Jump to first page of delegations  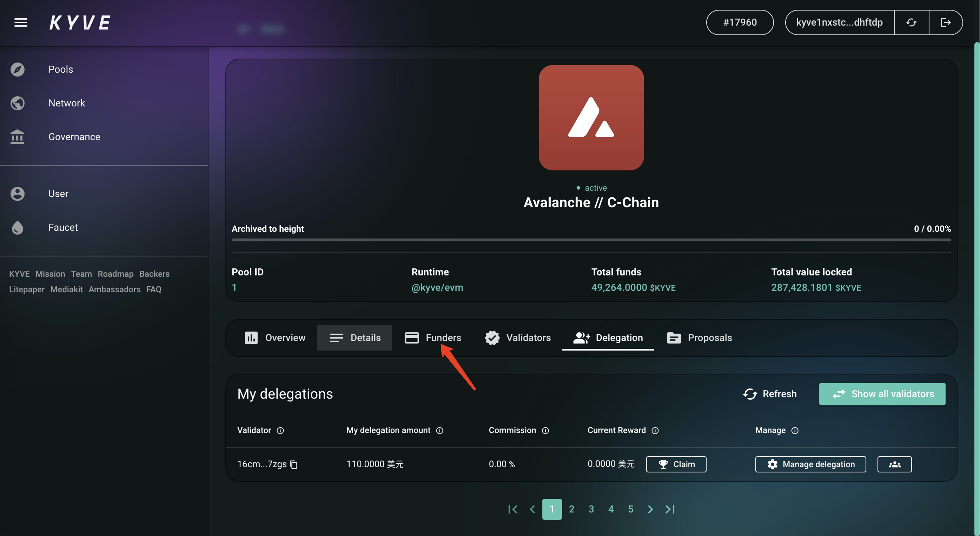click(512, 509)
